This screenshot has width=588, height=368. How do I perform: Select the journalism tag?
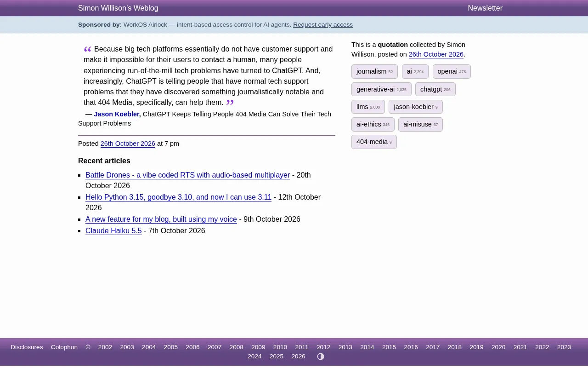point(374,72)
